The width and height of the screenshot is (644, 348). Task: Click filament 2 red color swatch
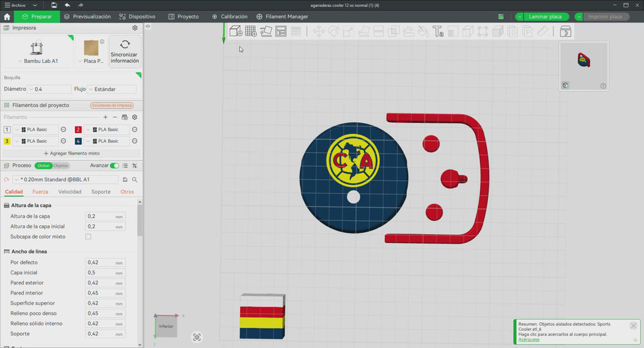point(78,130)
